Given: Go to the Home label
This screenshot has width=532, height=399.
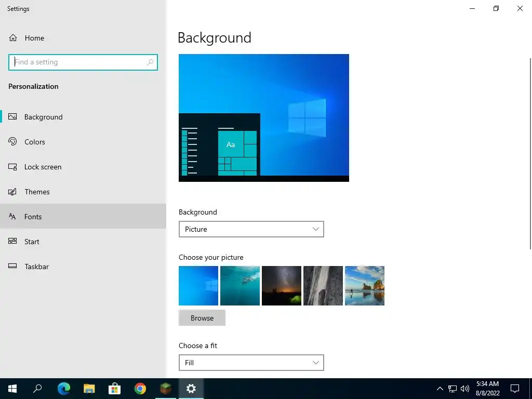Looking at the screenshot, I should (x=34, y=38).
